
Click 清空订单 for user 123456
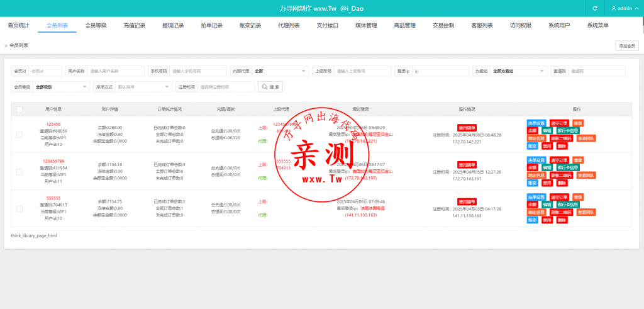pos(559,123)
